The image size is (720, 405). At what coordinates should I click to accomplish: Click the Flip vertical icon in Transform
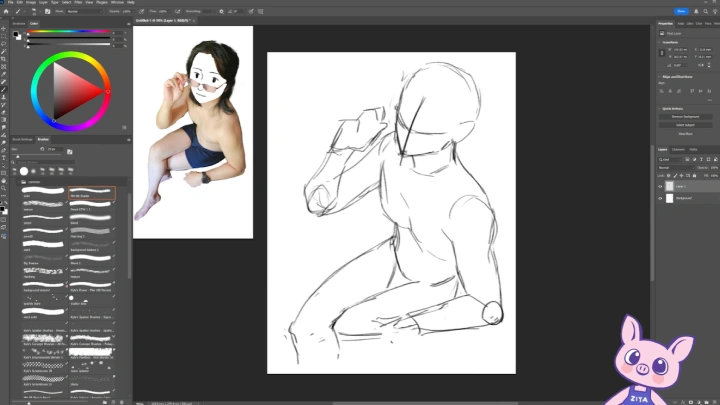[709, 65]
